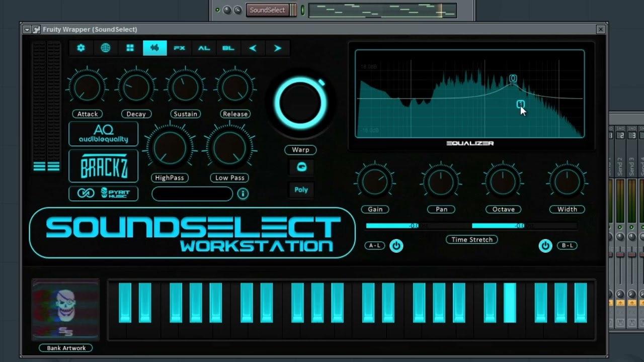
Task: Click the channel pan knob before SoundSelect
Action: coord(227,10)
